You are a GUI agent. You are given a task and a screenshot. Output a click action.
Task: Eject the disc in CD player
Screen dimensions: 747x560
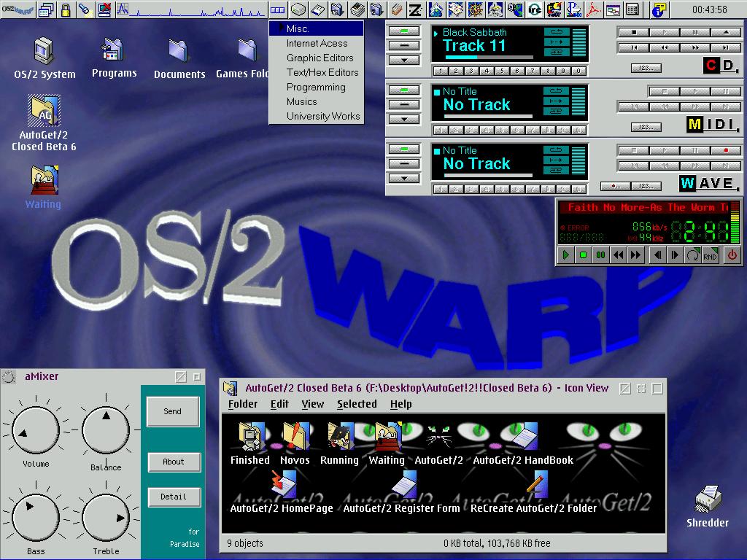tap(726, 32)
